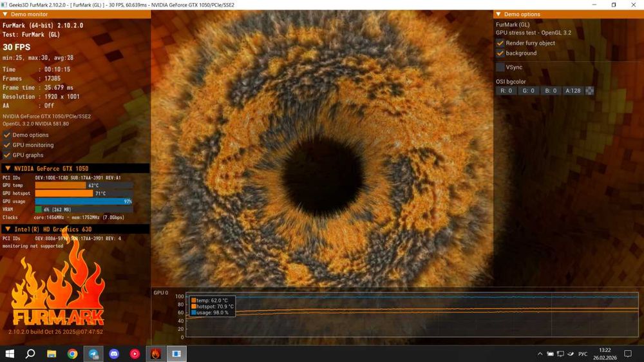Collapse the NVIDIA GeForce GTX 1050 section
This screenshot has width=644, height=362.
[x=8, y=168]
